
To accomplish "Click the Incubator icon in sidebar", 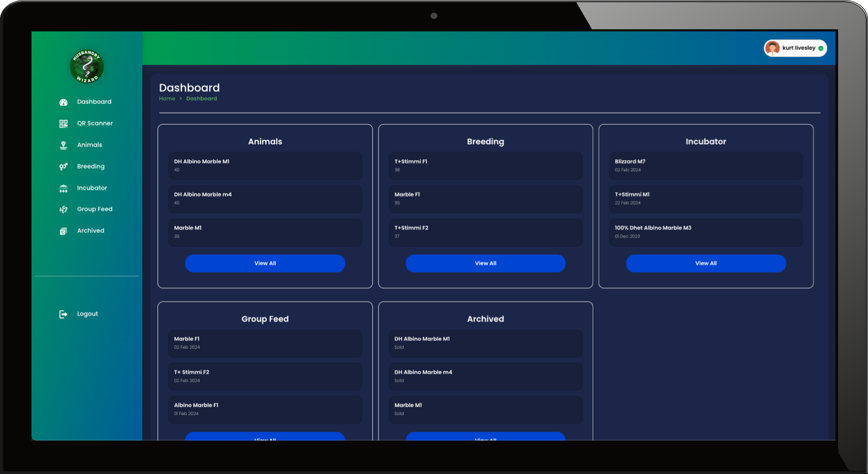I will pyautogui.click(x=63, y=188).
